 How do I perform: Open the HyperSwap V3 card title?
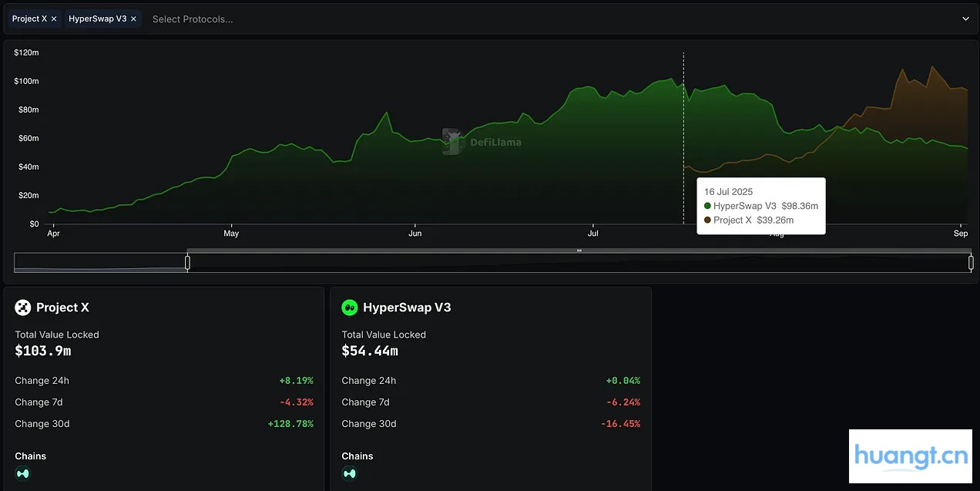click(407, 308)
